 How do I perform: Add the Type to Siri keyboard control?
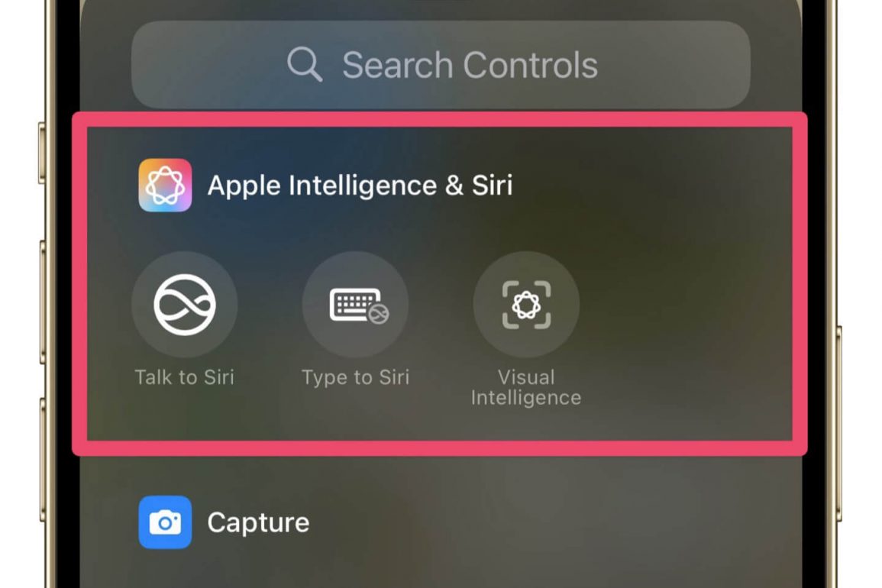click(x=356, y=305)
